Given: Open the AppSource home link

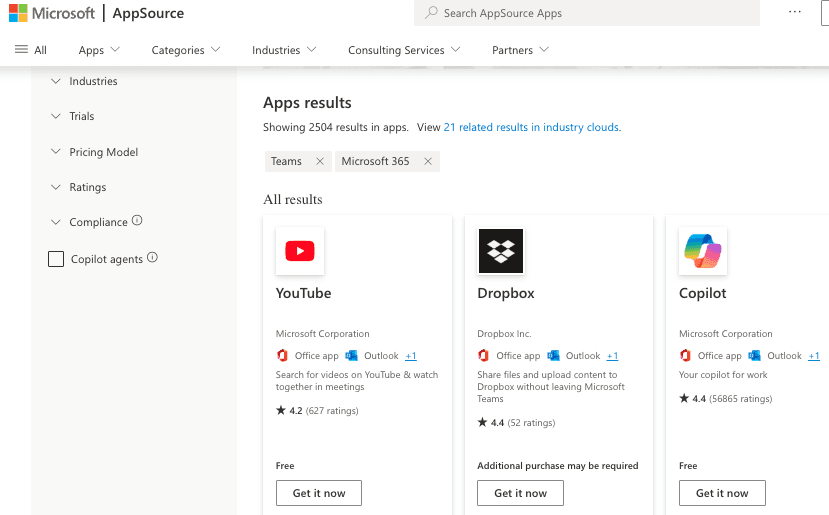Looking at the screenshot, I should click(x=148, y=13).
